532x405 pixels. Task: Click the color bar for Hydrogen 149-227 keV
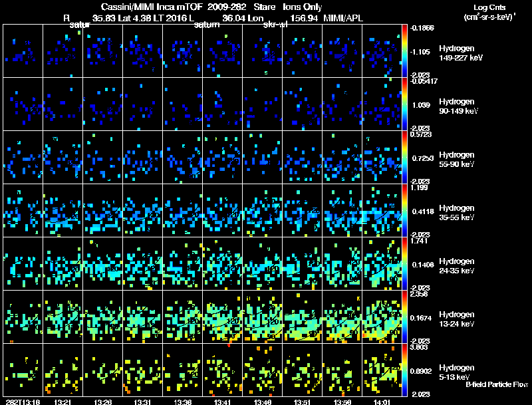pos(406,51)
